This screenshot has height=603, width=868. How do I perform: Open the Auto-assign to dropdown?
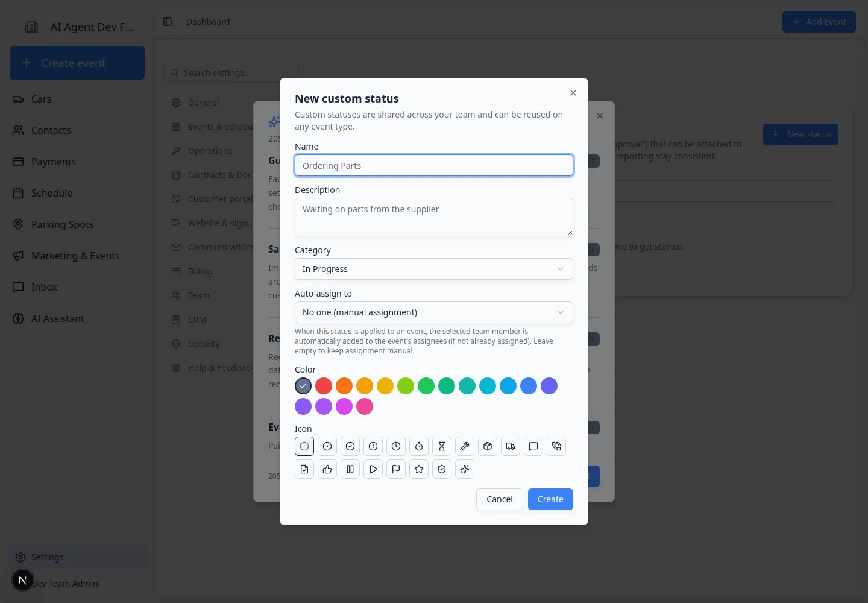[434, 312]
